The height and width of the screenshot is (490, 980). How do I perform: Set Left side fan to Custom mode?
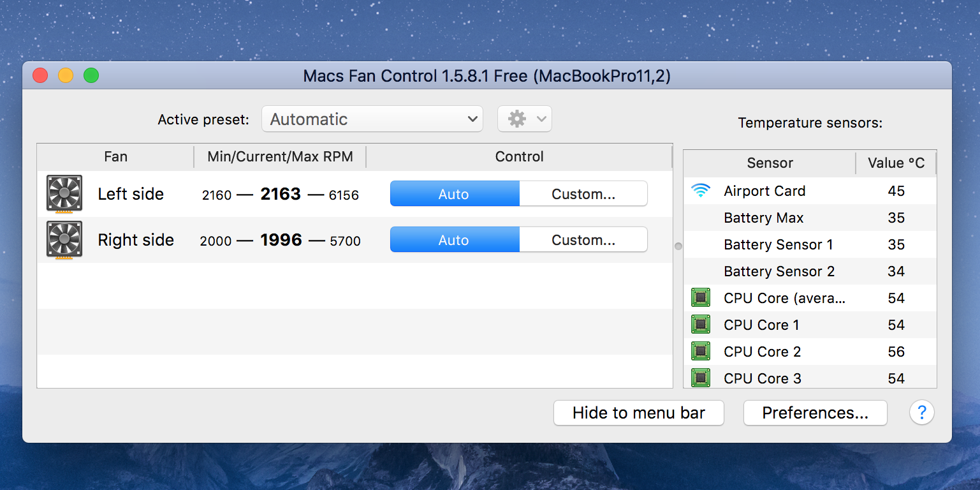pyautogui.click(x=583, y=193)
